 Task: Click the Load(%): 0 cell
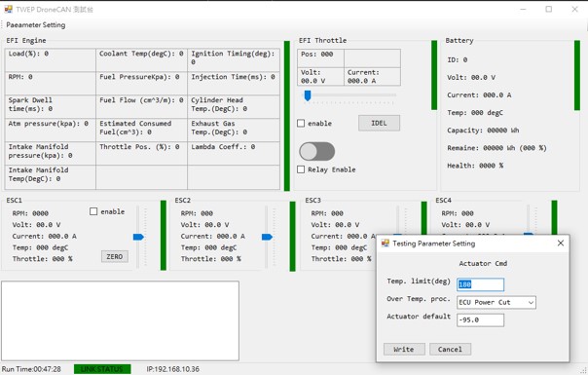coord(51,60)
